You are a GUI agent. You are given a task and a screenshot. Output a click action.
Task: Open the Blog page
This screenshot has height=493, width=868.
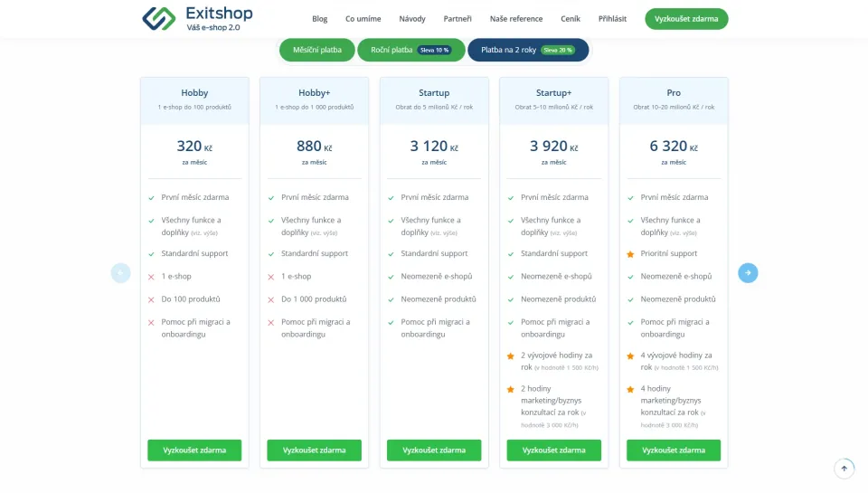pyautogui.click(x=319, y=19)
